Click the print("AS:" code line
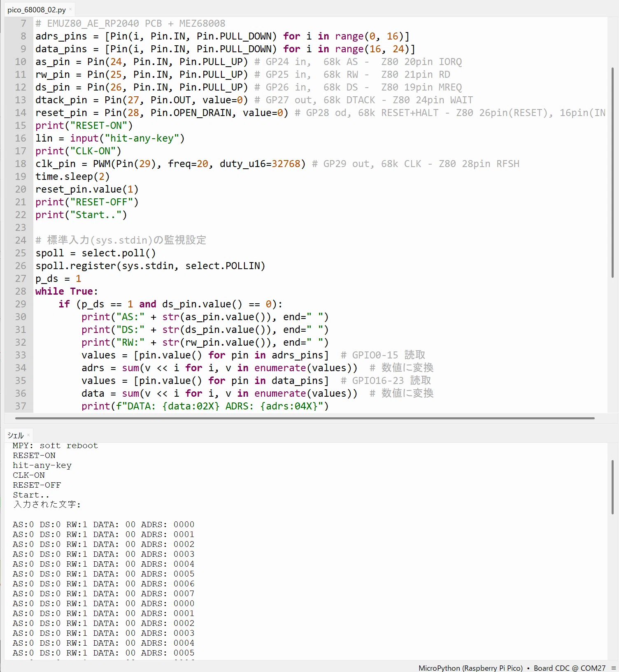 [205, 317]
